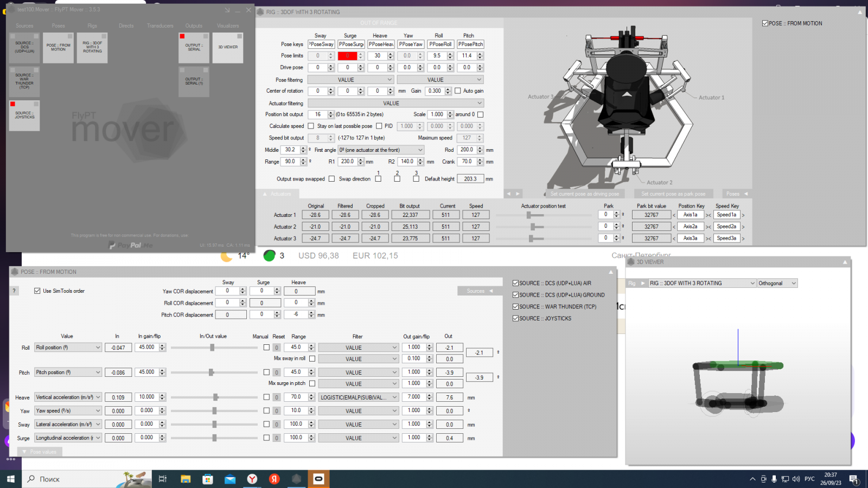Open the Orthogonal view dropdown

click(x=777, y=283)
